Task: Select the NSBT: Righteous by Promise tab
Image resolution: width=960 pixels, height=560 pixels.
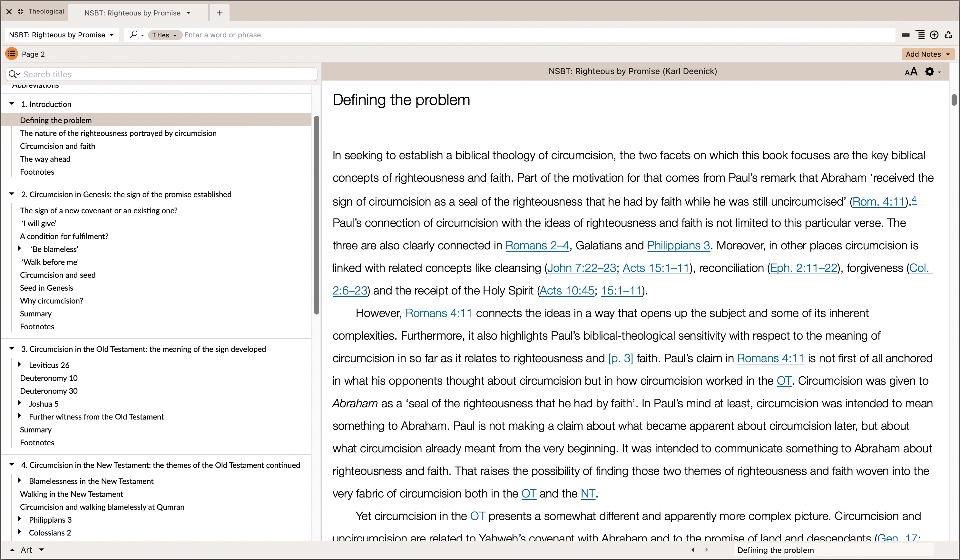Action: tap(132, 13)
